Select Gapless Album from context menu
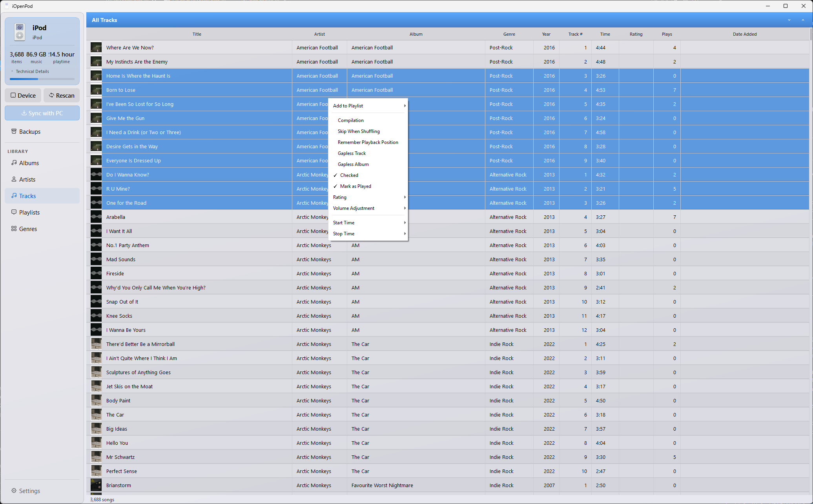 (353, 164)
